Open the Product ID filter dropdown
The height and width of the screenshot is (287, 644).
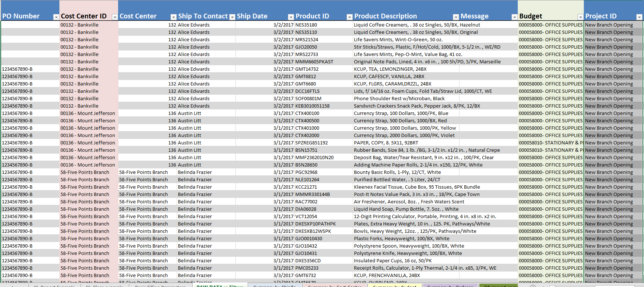pyautogui.click(x=349, y=17)
